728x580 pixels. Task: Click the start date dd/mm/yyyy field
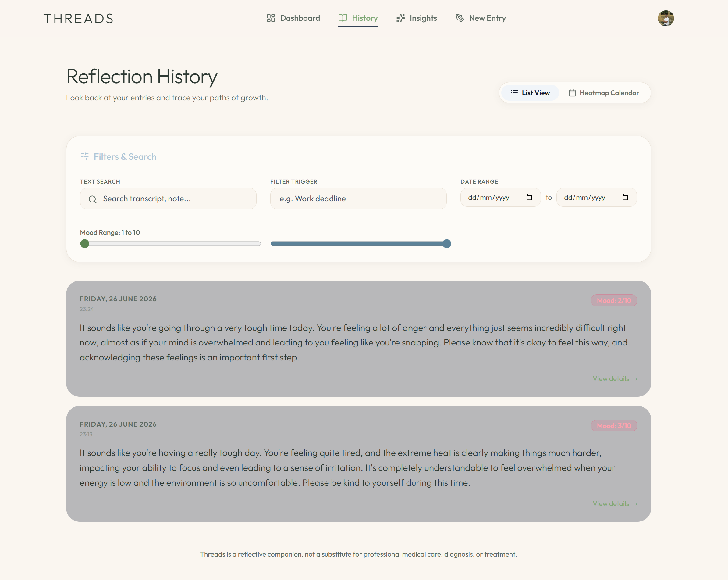pyautogui.click(x=500, y=197)
